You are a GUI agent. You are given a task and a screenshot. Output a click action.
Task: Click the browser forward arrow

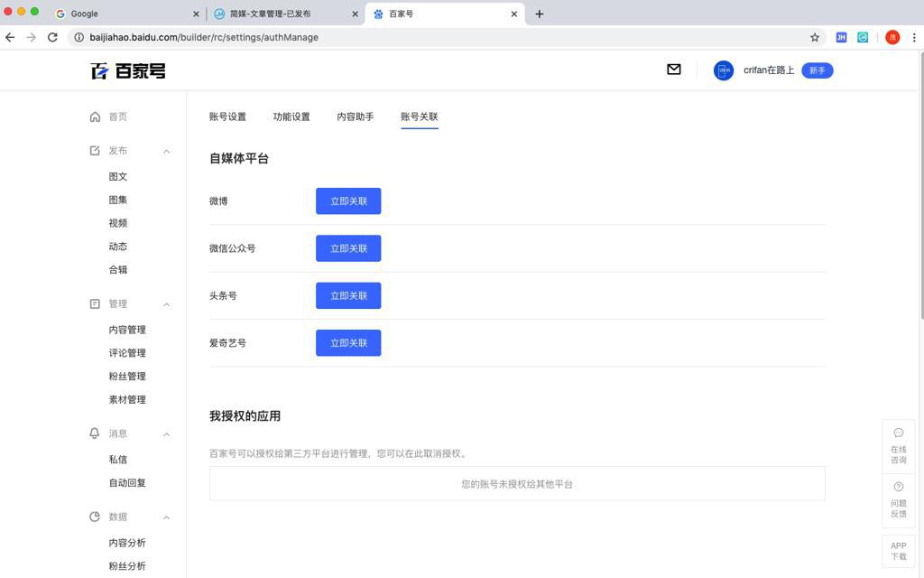pyautogui.click(x=32, y=37)
